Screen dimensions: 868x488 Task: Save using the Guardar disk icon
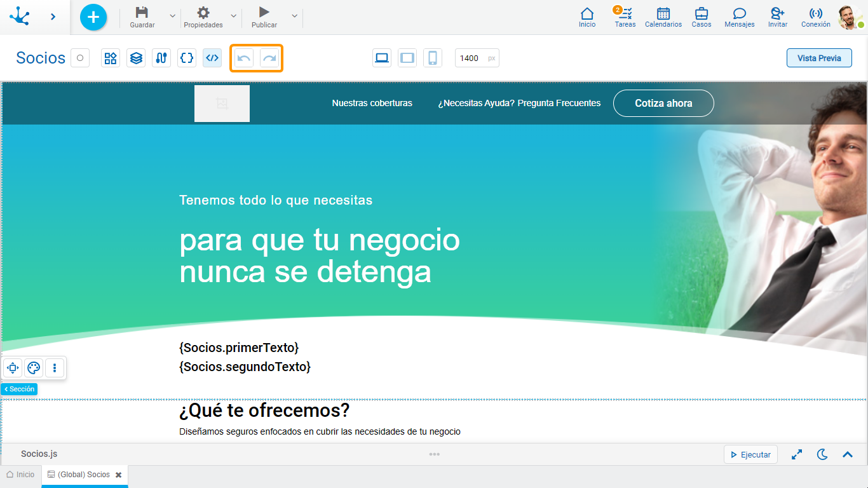coord(142,13)
